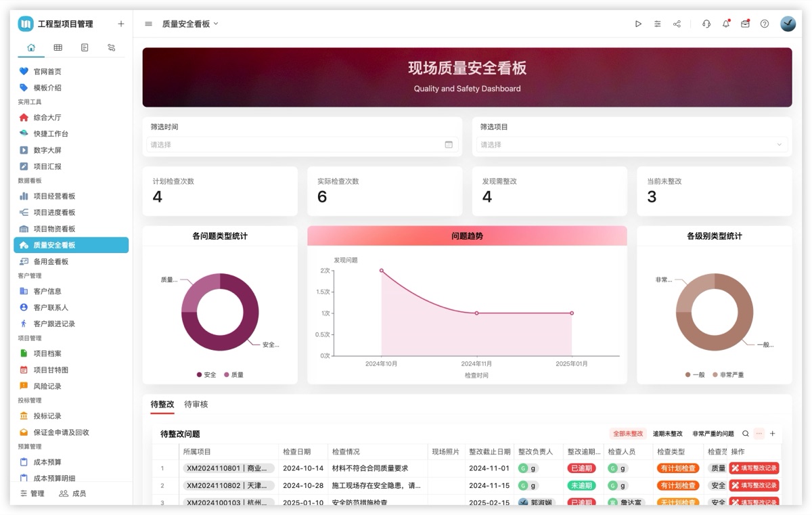Viewport: 812px width, 515px height.
Task: Open 客户跟进记录 in the sidebar
Action: click(x=71, y=323)
